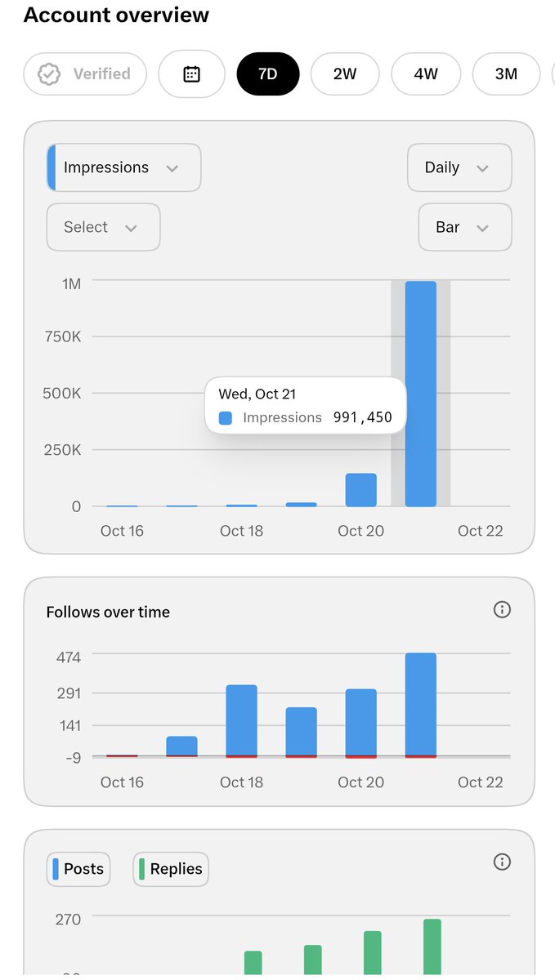Screen dimensions: 555x980
Task: Click the Verified badge icon
Action: point(50,74)
